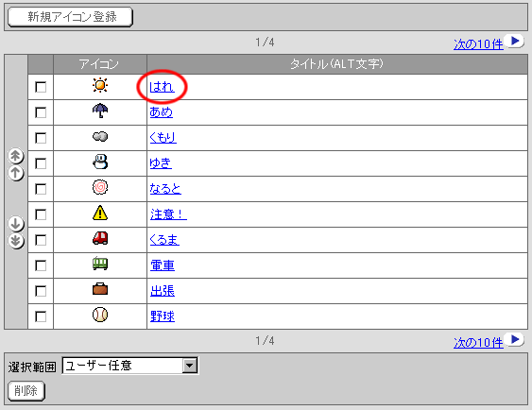532x410 pixels.
Task: Enable the checkbox beside 電車
Action: pos(41,265)
